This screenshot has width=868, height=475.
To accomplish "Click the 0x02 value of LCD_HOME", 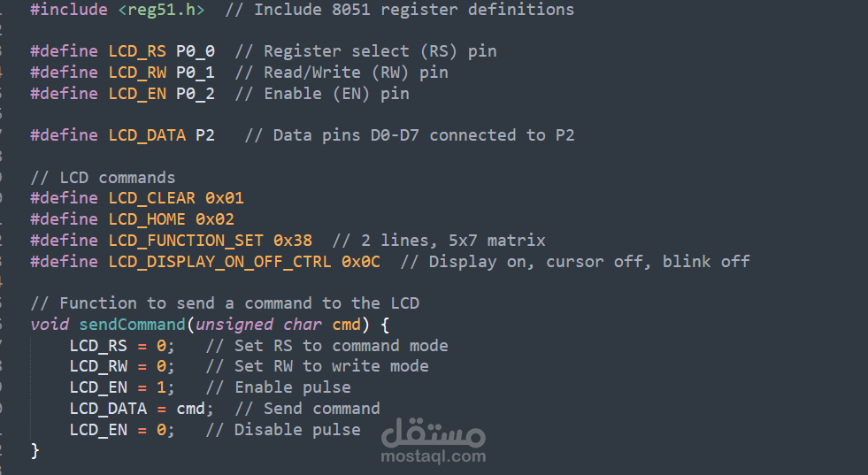I will tap(214, 219).
